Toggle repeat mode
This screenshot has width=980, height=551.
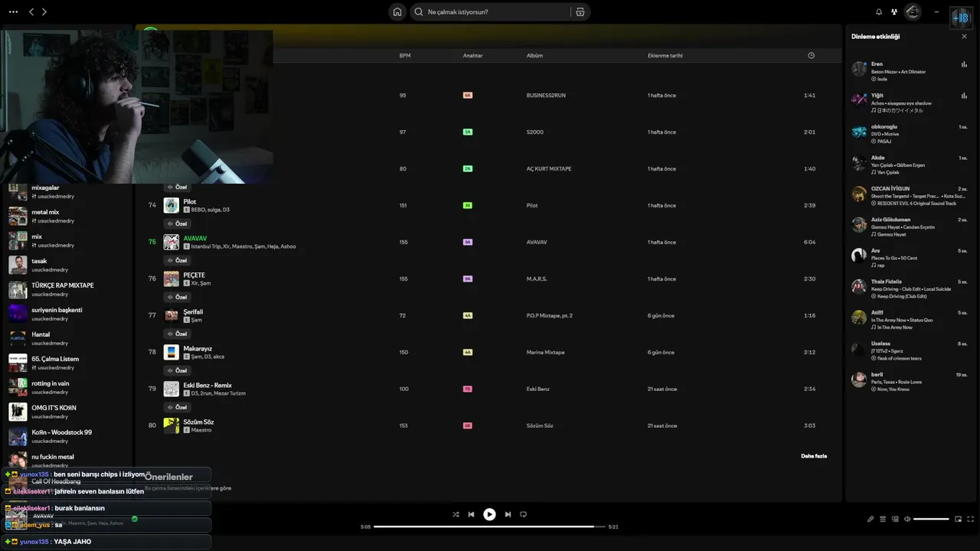pos(524,514)
